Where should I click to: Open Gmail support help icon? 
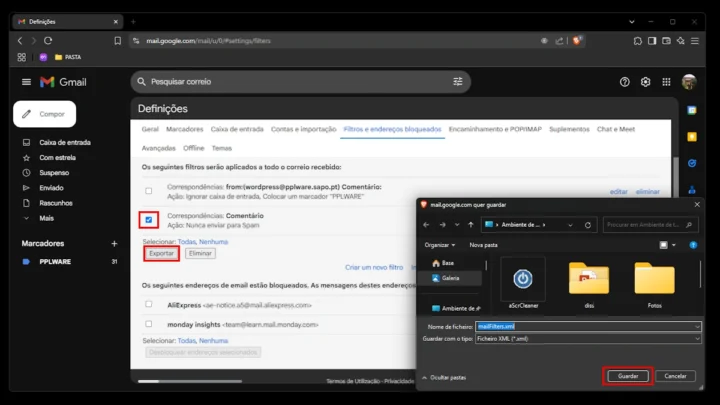(x=625, y=82)
